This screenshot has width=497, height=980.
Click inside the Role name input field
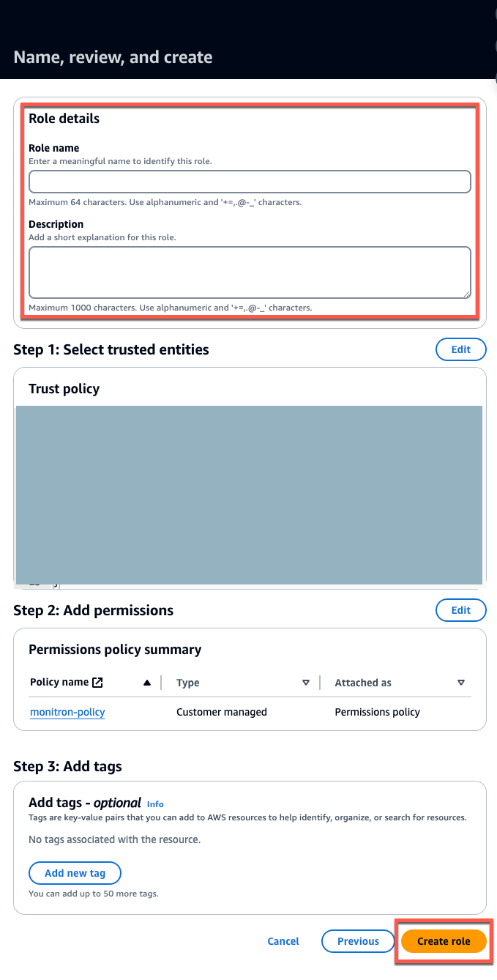click(x=249, y=181)
